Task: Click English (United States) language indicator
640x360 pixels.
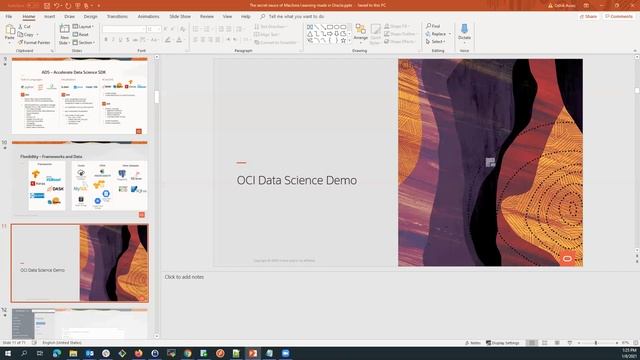Action: (x=62, y=343)
